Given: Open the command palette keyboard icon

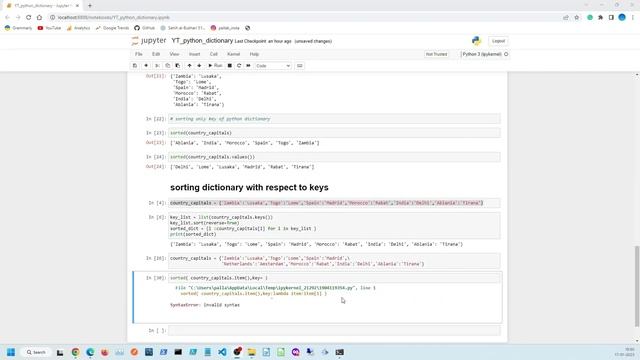Looking at the screenshot, I should pyautogui.click(x=300, y=66).
